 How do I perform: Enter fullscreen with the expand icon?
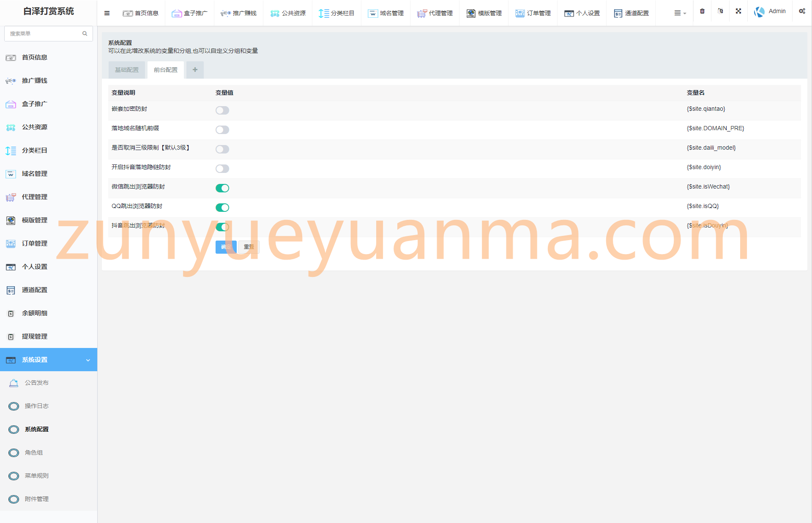click(x=738, y=11)
